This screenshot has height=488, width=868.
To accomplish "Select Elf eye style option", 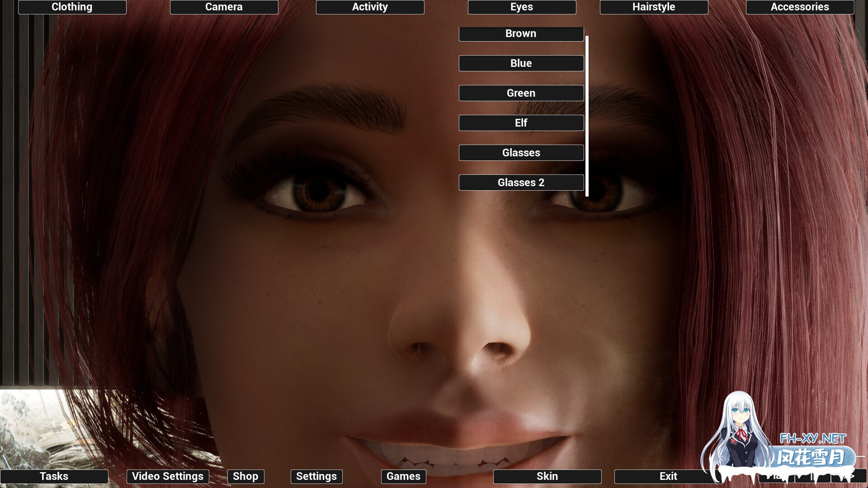I will coord(521,122).
